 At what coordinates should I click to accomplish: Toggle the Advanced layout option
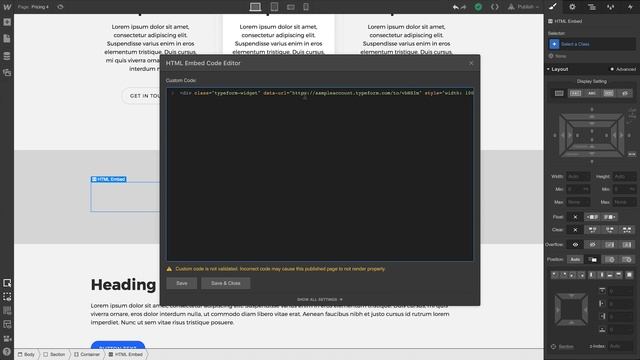point(623,69)
